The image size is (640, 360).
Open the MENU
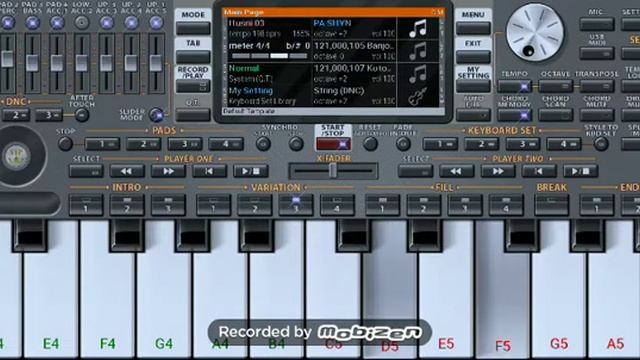coord(473,28)
